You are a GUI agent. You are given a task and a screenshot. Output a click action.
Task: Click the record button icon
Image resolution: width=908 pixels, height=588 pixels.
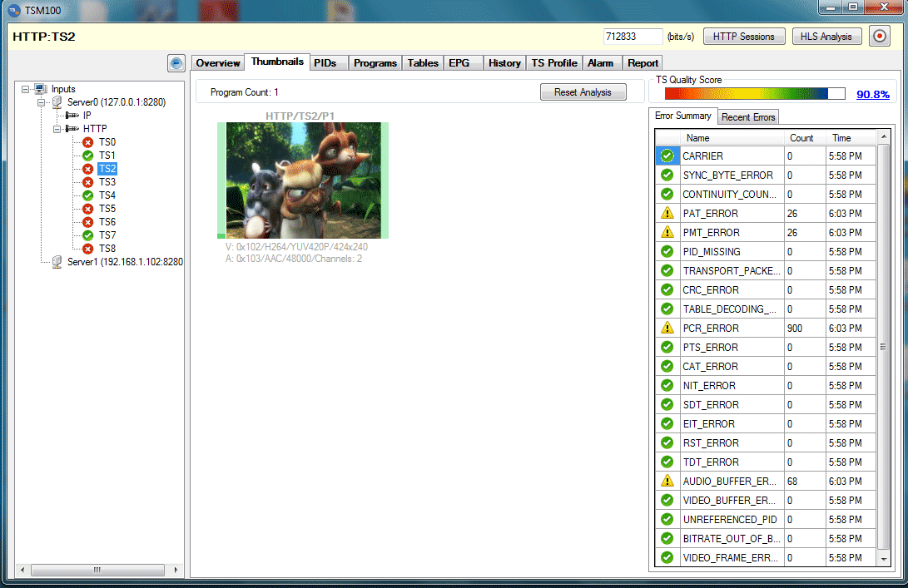tap(880, 37)
